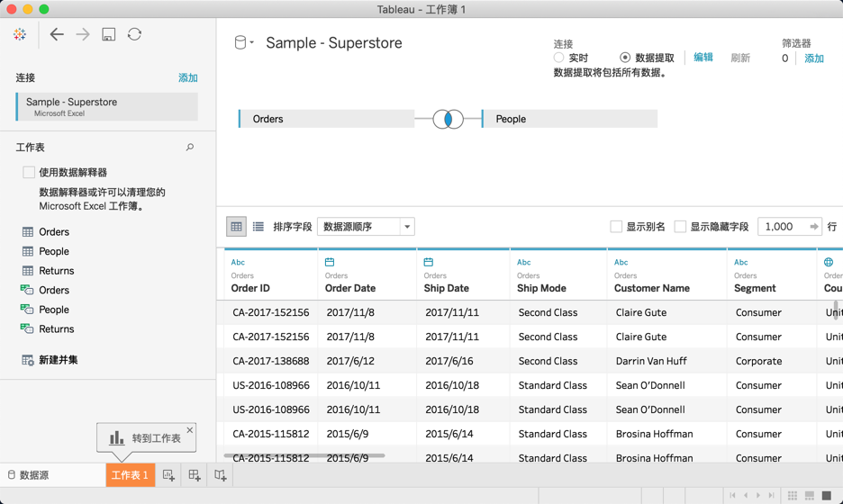Click the Ship Mode Abc type icon
Screen dimensions: 843x504
click(x=523, y=262)
